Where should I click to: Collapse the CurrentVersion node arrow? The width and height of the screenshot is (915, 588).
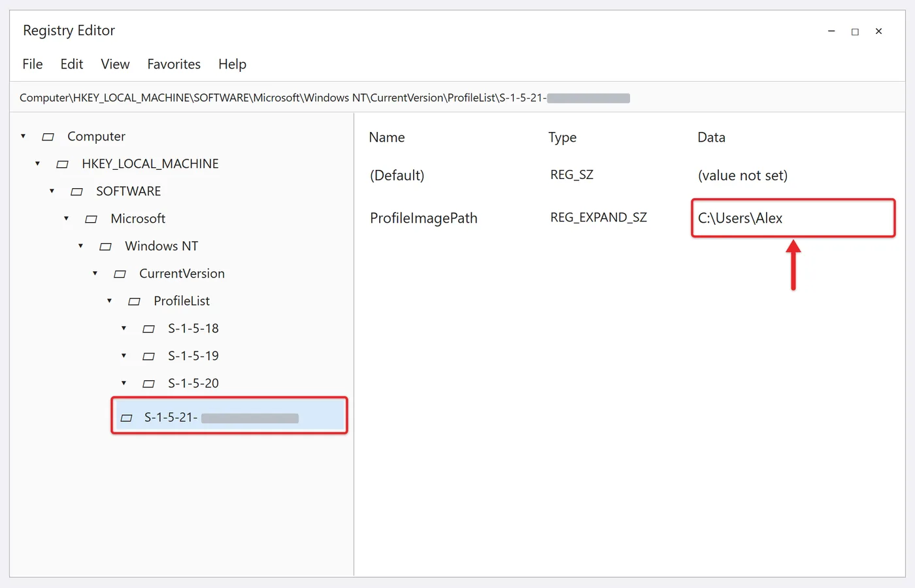coord(95,273)
